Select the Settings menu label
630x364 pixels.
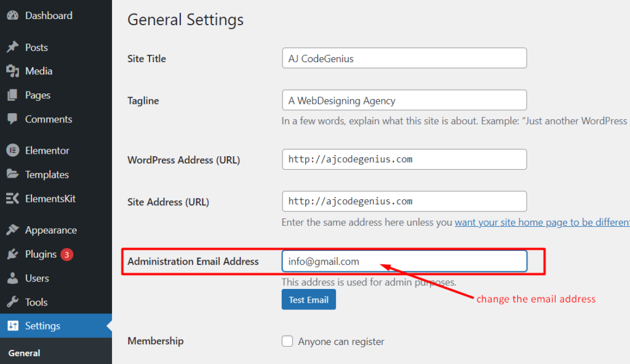point(42,326)
